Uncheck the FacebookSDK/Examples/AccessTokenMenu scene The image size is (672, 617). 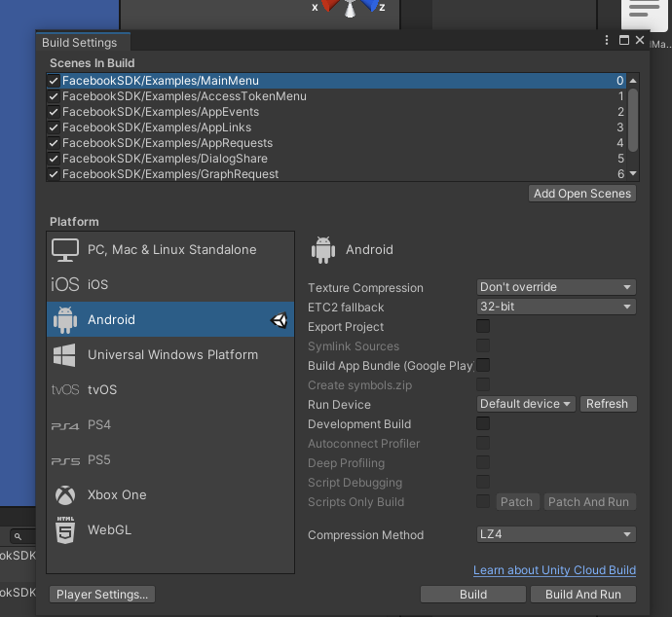click(x=54, y=96)
